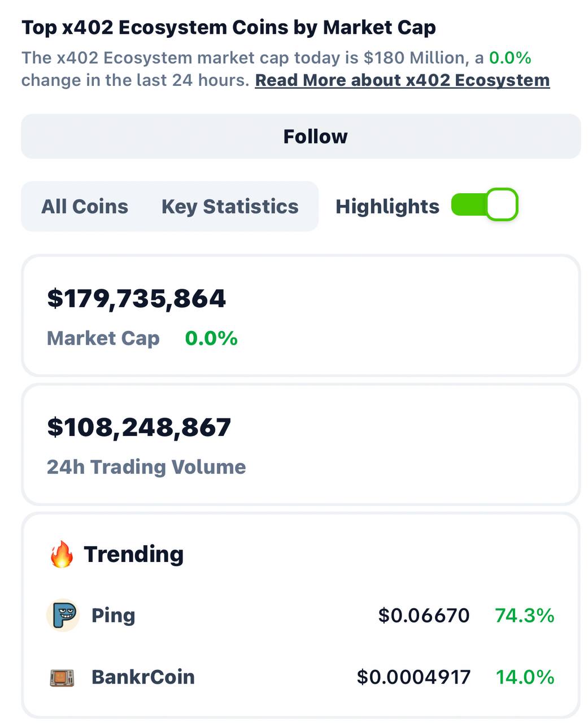Turn off the Highlights toggle switch
588x723 pixels.
[x=485, y=204]
